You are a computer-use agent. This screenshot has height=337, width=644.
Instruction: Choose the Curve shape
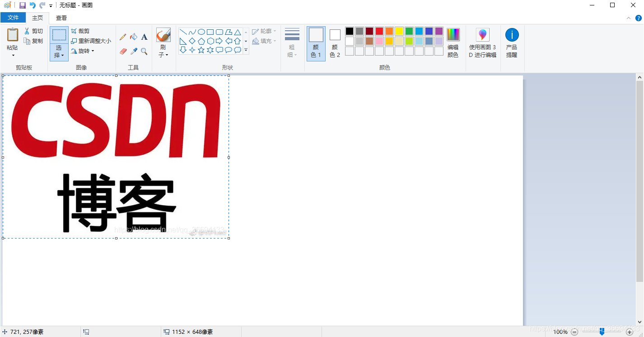(x=192, y=32)
